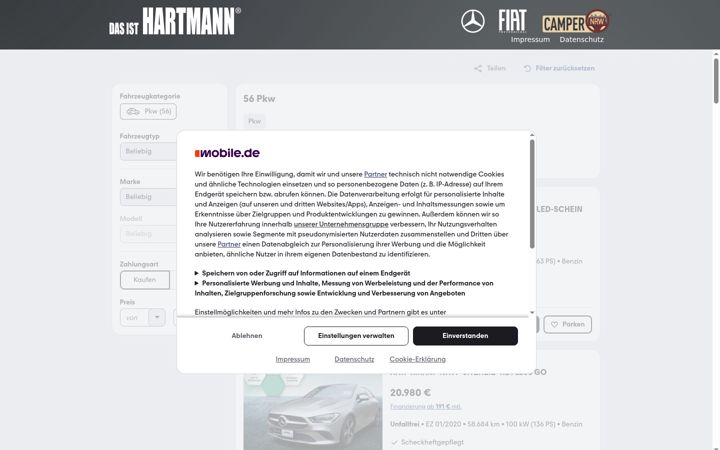
Task: Click the cookie dialog scrollbar thumb
Action: 532,194
